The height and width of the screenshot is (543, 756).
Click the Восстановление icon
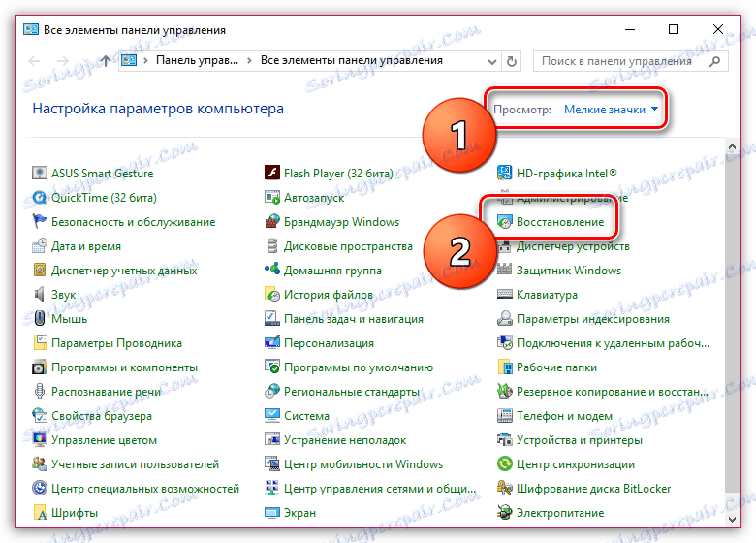pyautogui.click(x=504, y=221)
